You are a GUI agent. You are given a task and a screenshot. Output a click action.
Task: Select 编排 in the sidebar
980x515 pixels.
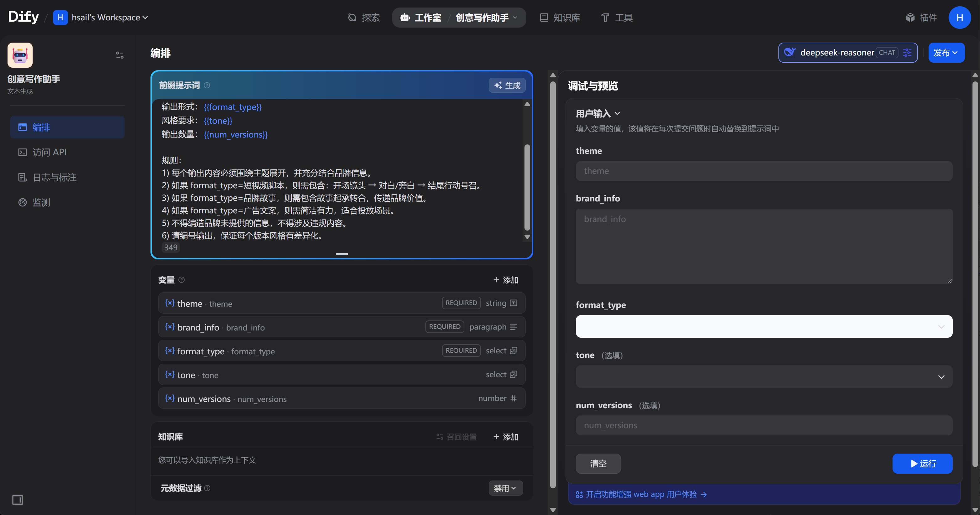pos(67,127)
